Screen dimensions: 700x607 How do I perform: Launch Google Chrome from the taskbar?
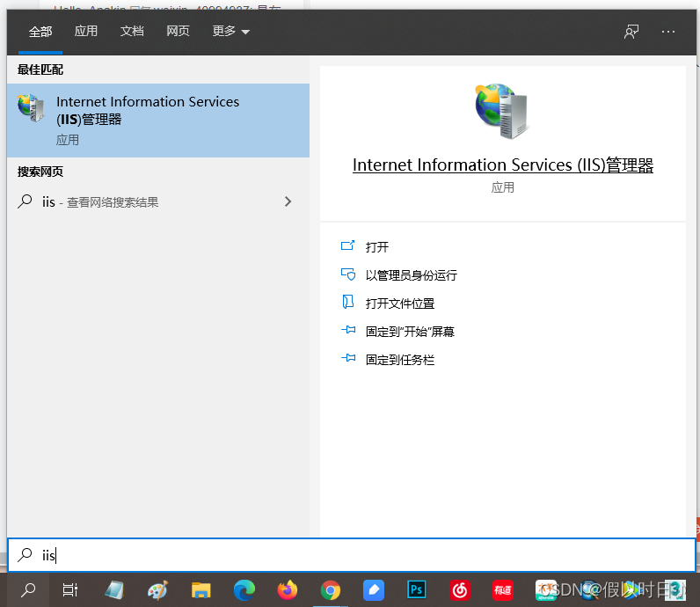[x=331, y=590]
